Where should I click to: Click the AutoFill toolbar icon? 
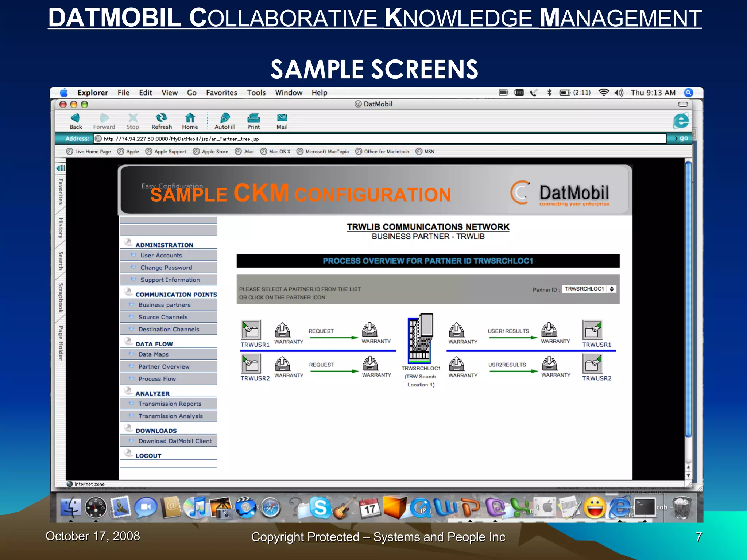click(x=225, y=117)
